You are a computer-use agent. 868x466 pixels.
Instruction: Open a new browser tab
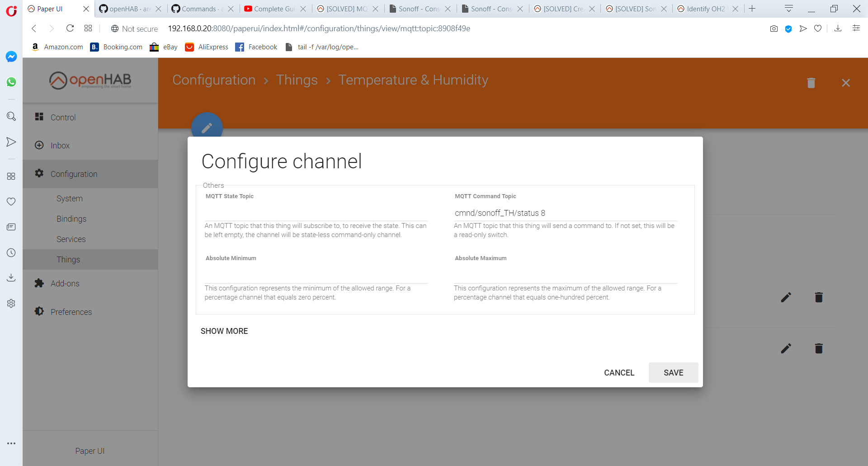pos(752,9)
